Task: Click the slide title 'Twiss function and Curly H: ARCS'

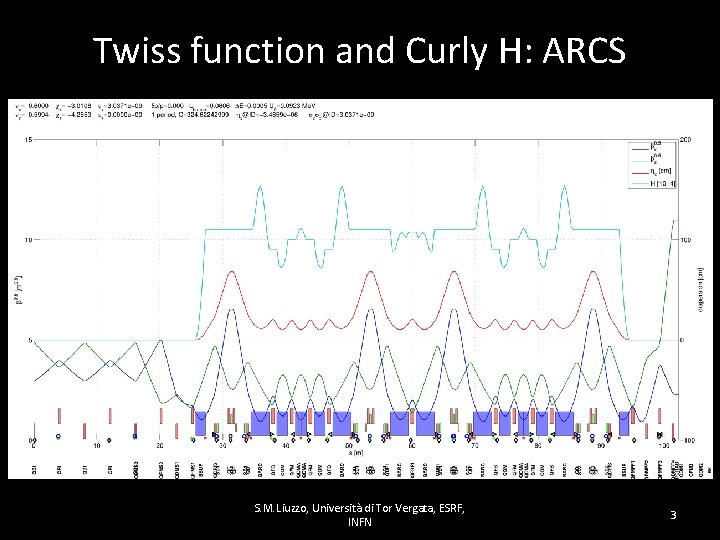Action: tap(360, 51)
